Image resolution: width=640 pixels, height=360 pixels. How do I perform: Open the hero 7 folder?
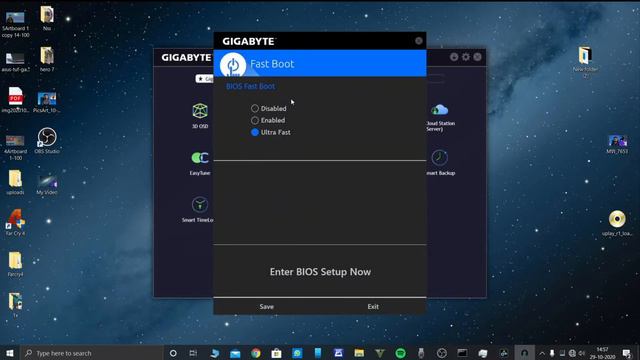pos(47,59)
